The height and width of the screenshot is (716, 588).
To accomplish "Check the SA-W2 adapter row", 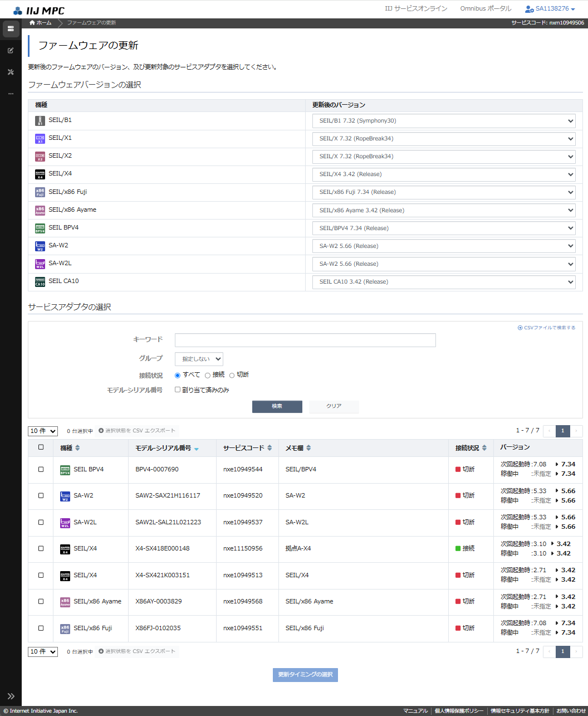I will 41,495.
